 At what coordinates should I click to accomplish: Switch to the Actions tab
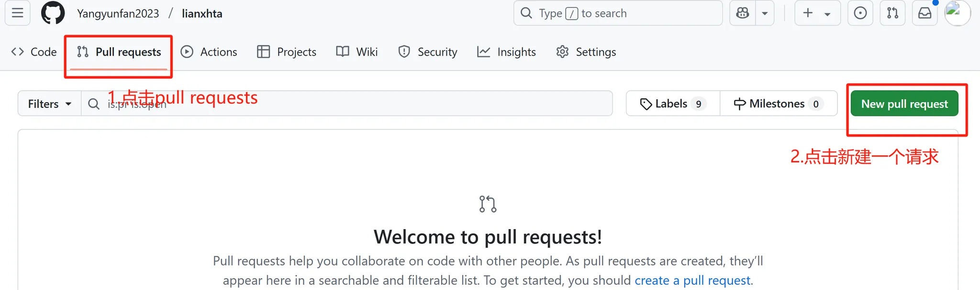point(209,52)
